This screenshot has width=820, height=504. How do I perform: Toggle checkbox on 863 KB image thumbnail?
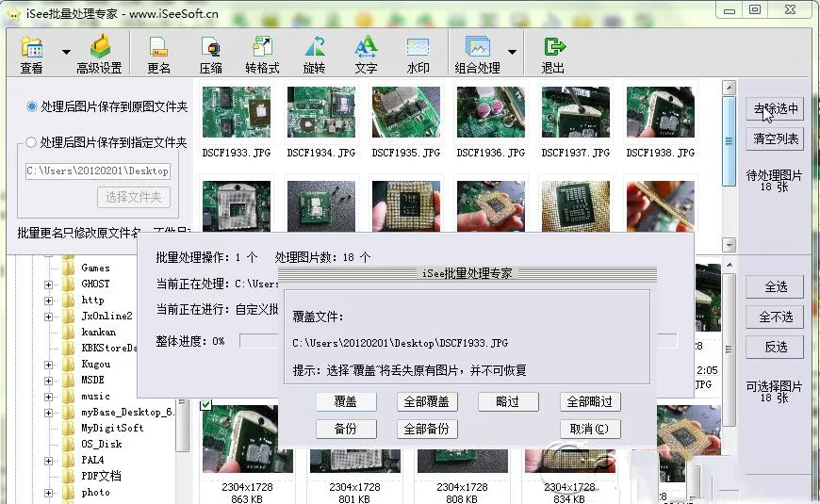[206, 404]
